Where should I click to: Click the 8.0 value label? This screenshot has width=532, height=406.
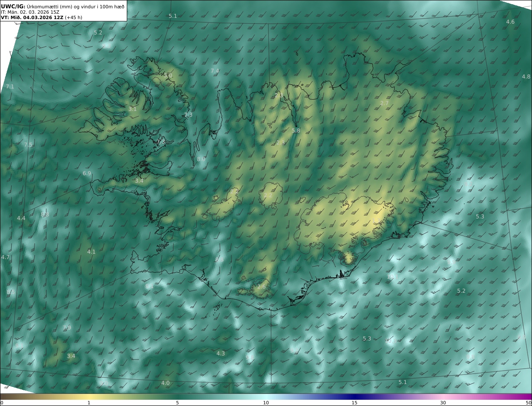(x=201, y=159)
